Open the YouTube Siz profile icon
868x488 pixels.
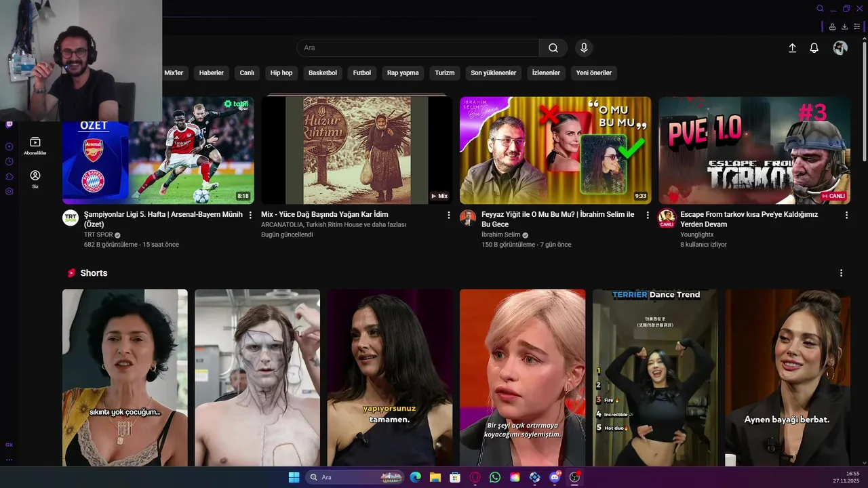(35, 179)
